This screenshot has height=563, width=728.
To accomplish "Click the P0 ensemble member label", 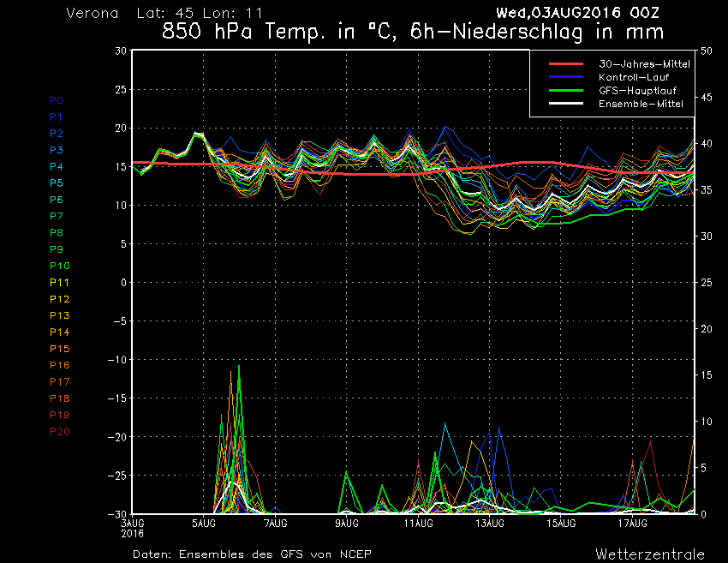I will (x=57, y=100).
